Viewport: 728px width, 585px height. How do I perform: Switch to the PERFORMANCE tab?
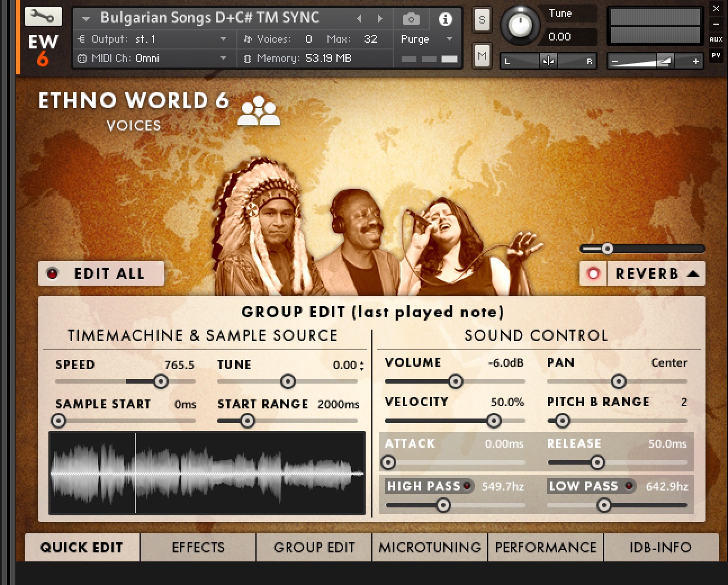point(546,547)
